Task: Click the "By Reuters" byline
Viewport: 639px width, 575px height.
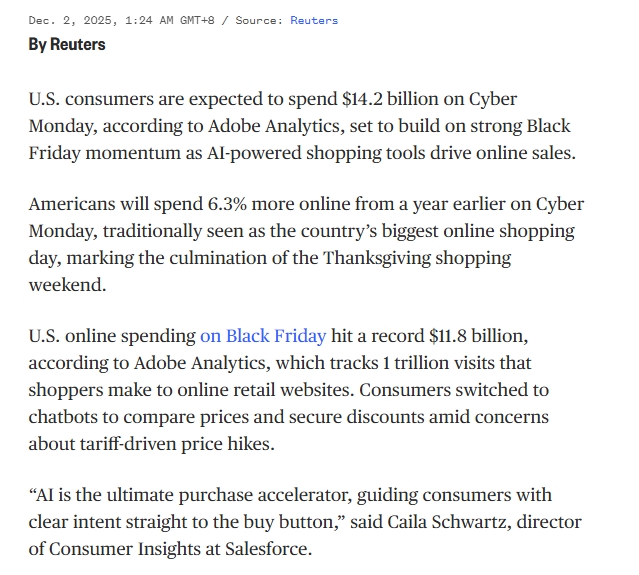Action: pyautogui.click(x=67, y=44)
